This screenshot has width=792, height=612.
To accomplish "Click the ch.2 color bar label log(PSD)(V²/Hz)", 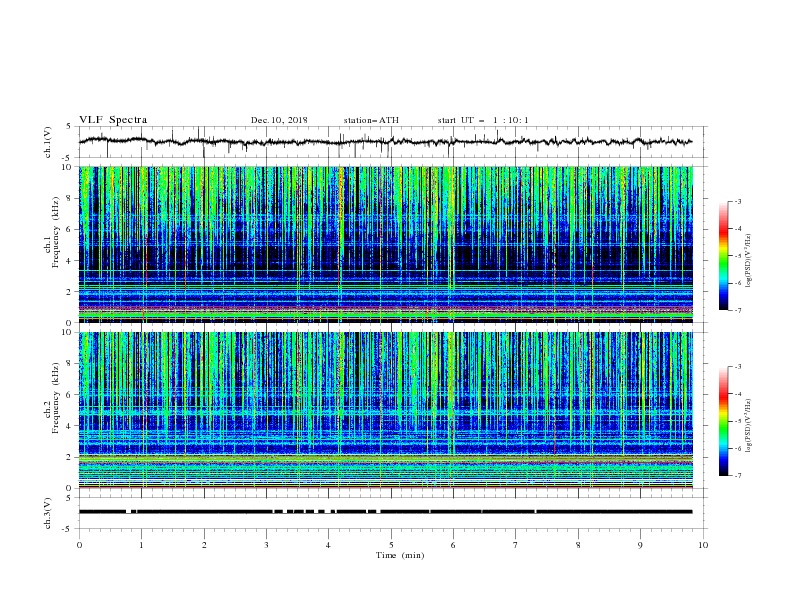I will click(x=748, y=426).
